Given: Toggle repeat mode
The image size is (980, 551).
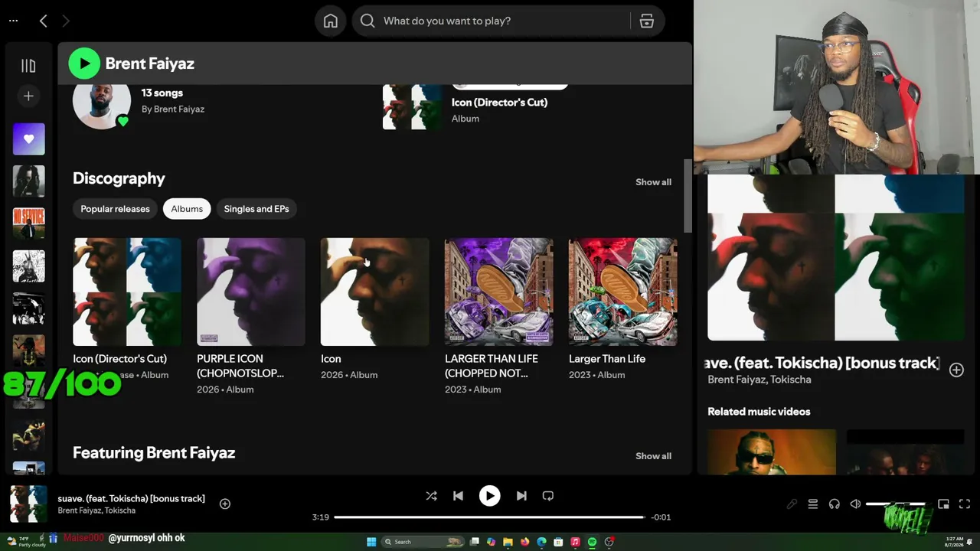Looking at the screenshot, I should tap(548, 496).
